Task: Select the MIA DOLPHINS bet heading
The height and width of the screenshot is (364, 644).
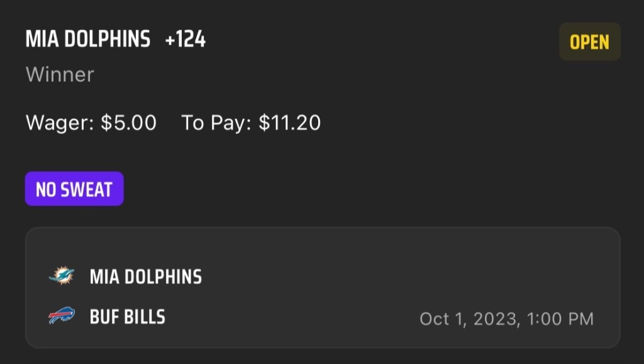Action: click(x=88, y=40)
